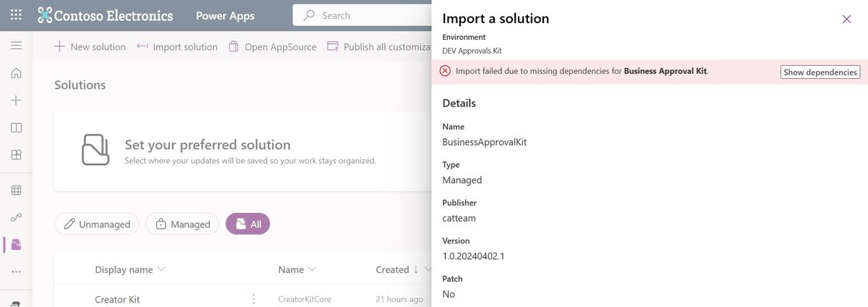Open the Creator Kit solution
868x307 pixels.
click(117, 299)
